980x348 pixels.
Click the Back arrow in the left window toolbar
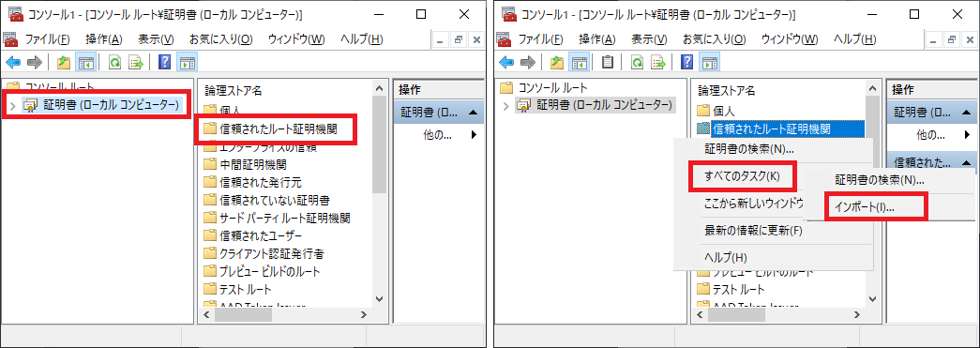[13, 62]
